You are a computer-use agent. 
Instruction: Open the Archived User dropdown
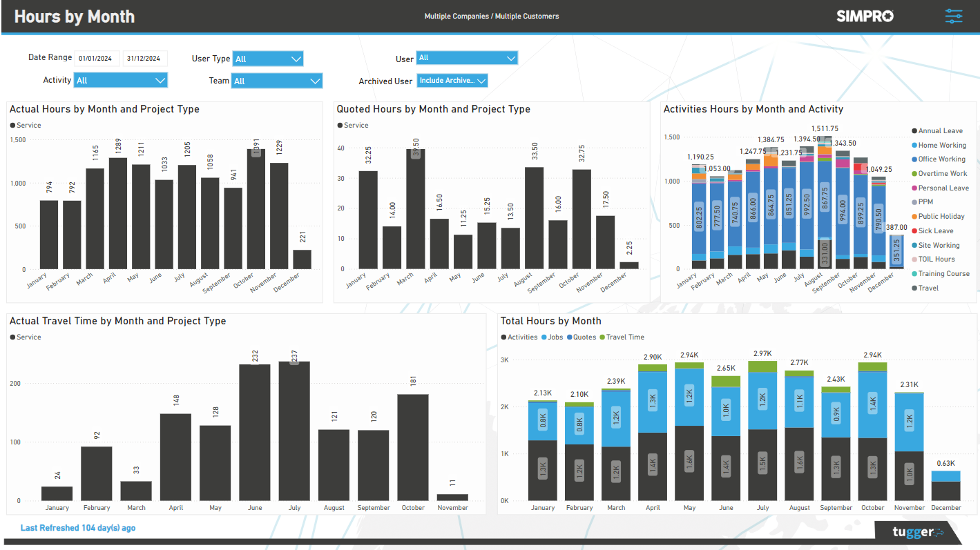452,81
